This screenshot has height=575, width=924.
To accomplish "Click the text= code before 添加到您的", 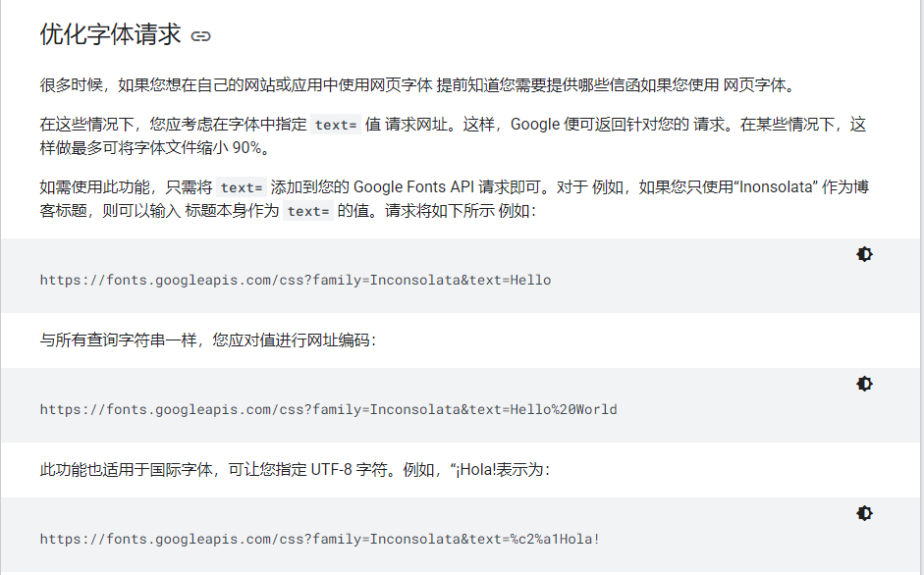I will [x=242, y=187].
